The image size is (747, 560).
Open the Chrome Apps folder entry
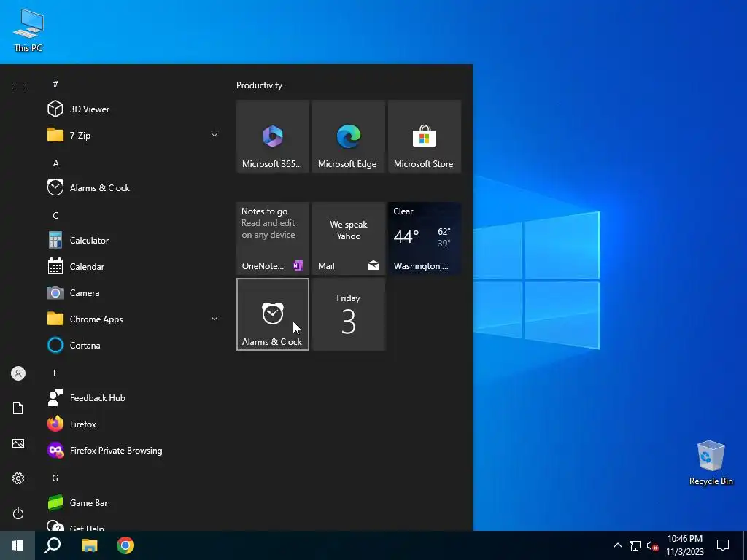coord(133,319)
